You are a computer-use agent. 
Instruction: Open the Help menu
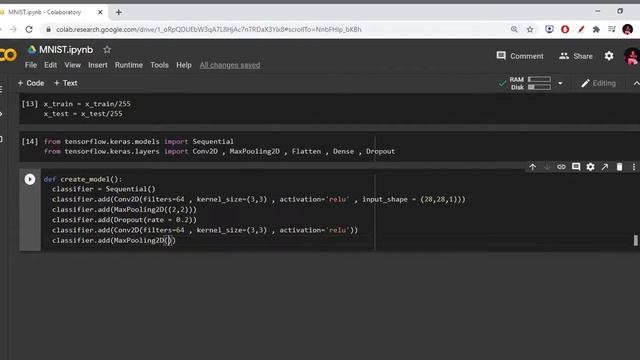pos(184,65)
